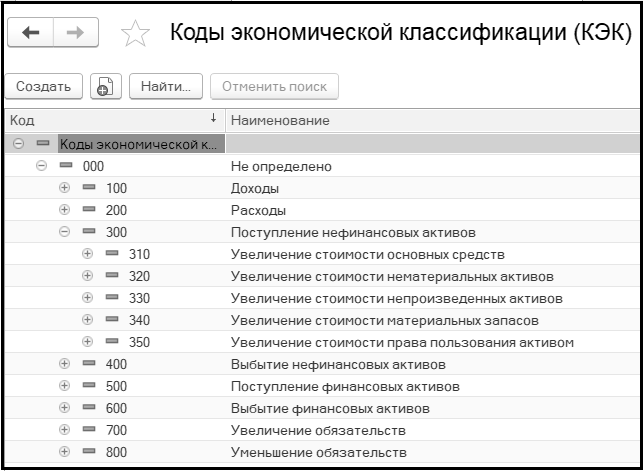Click the Наименование column header
The height and width of the screenshot is (471, 643).
(280, 121)
